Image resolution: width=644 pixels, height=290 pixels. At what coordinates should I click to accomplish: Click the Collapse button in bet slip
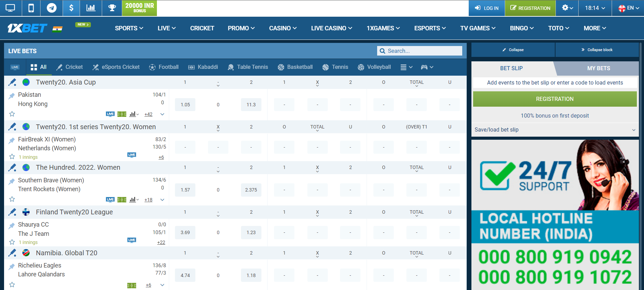click(x=513, y=50)
